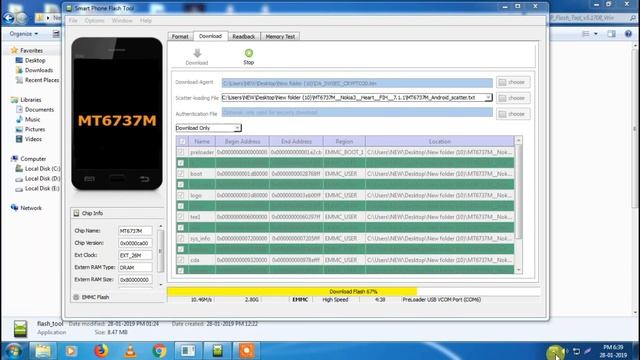The height and width of the screenshot is (360, 640).
Task: Click the green Stop icon
Action: coord(249,53)
